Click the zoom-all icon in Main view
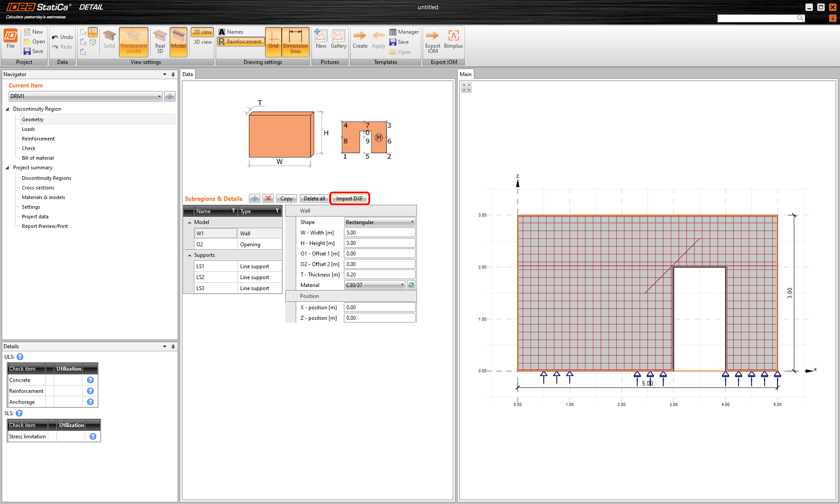 coord(466,88)
